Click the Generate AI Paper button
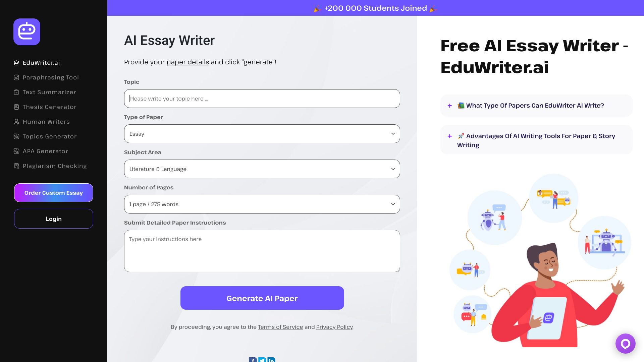 point(262,298)
